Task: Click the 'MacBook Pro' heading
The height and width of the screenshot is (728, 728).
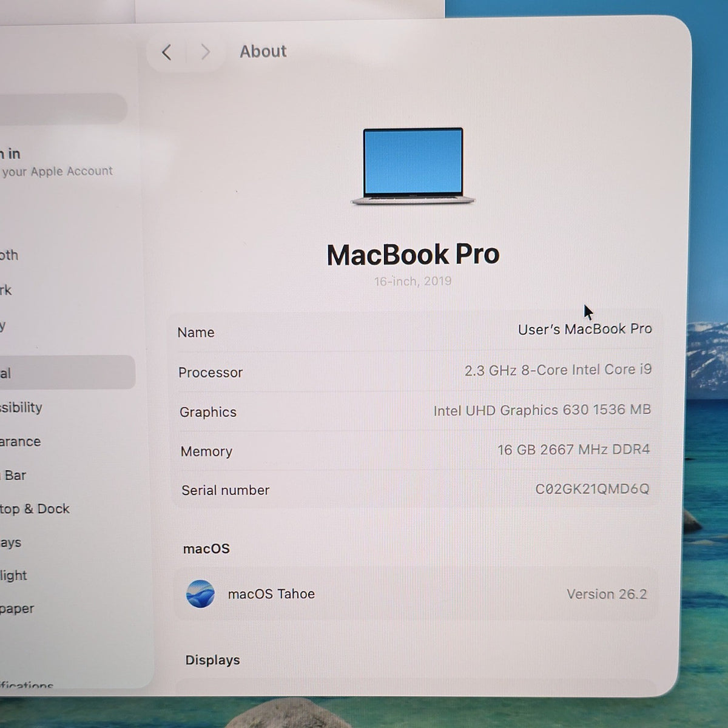Action: [x=413, y=254]
